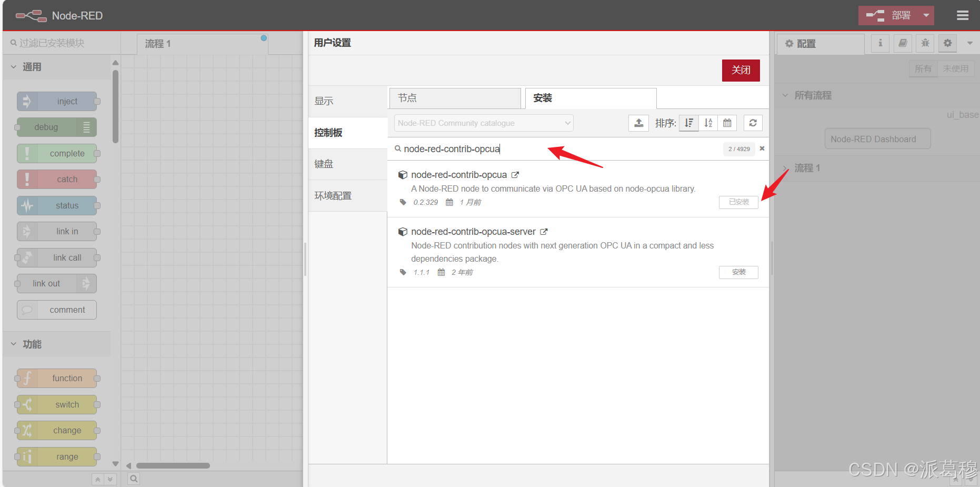Viewport: 980px width, 487px height.
Task: Select the node-red-contrib-opcua-server package title
Action: point(473,232)
